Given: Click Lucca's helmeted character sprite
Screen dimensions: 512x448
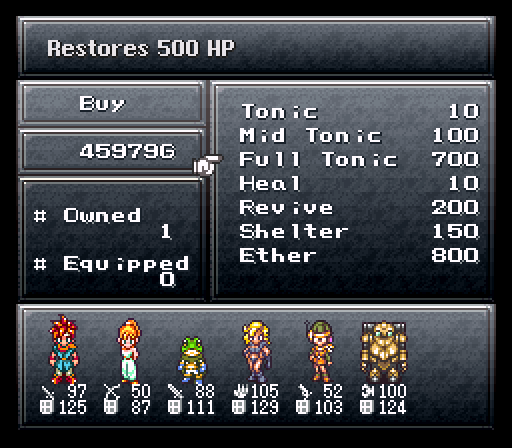Looking at the screenshot, I should [x=319, y=351].
